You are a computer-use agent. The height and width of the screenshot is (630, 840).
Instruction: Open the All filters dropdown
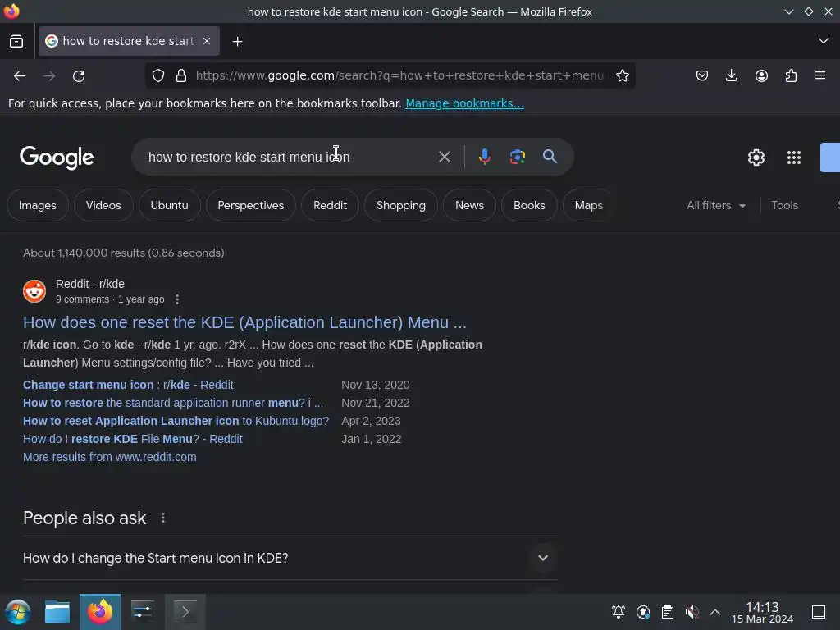click(x=715, y=205)
